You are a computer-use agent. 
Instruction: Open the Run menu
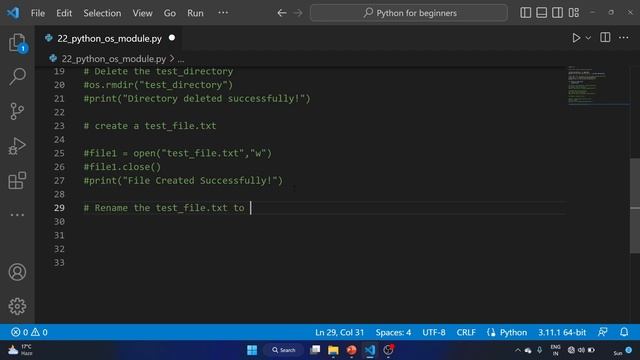(195, 13)
